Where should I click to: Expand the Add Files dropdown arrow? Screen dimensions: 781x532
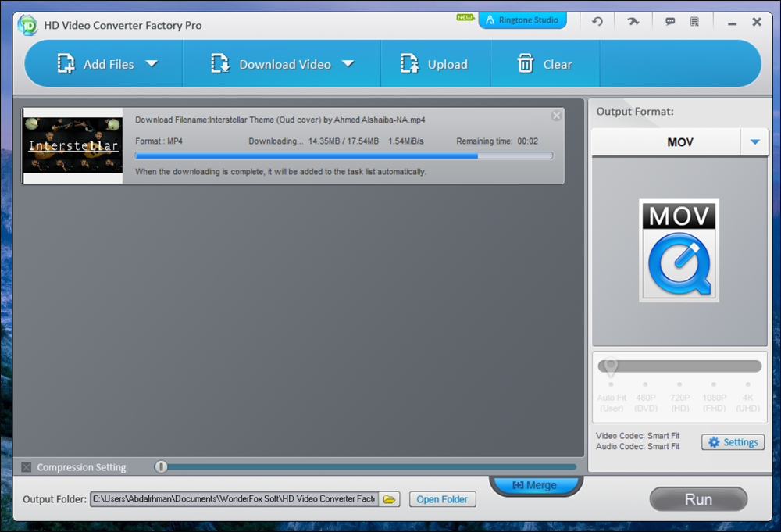152,64
